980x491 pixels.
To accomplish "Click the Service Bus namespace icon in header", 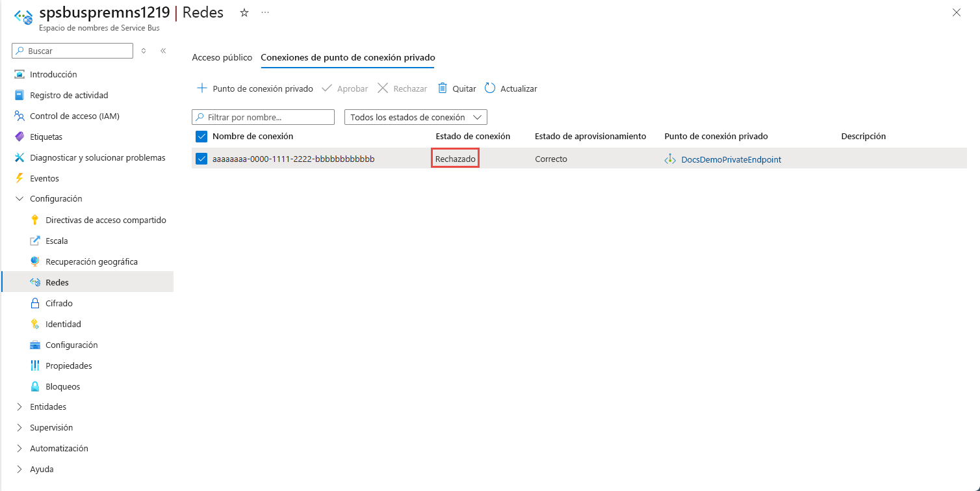I will (x=23, y=17).
